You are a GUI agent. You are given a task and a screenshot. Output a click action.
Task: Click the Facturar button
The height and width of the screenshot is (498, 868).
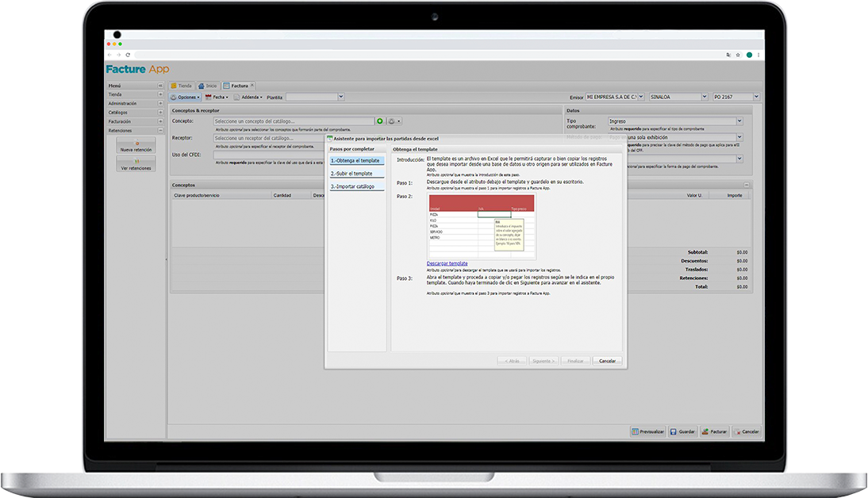714,432
